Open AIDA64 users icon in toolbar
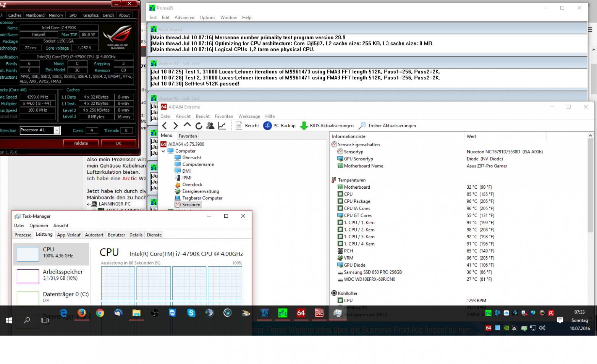This screenshot has height=364, width=597. pyautogui.click(x=210, y=126)
